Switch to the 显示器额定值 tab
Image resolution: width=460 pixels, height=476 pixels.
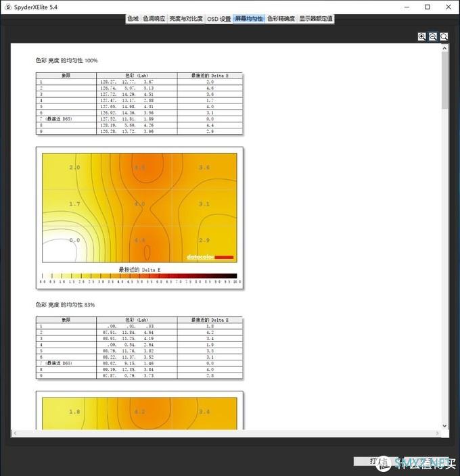click(x=316, y=19)
